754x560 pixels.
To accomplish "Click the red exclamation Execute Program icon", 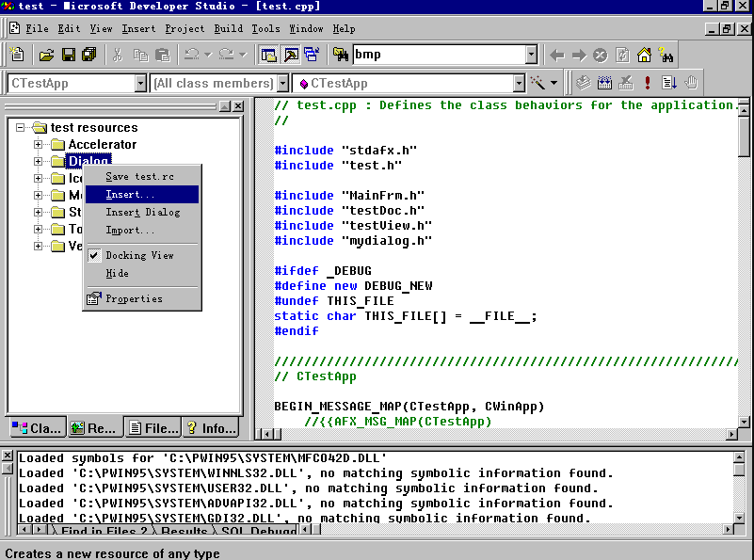I will point(648,84).
